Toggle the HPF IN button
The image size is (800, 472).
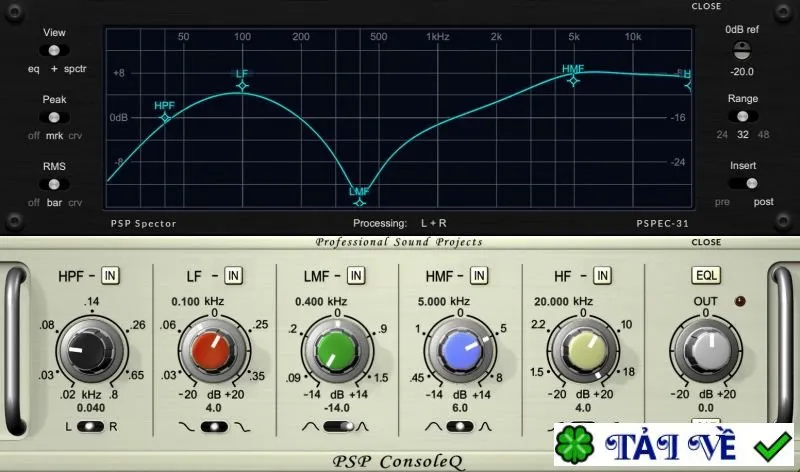click(x=110, y=276)
